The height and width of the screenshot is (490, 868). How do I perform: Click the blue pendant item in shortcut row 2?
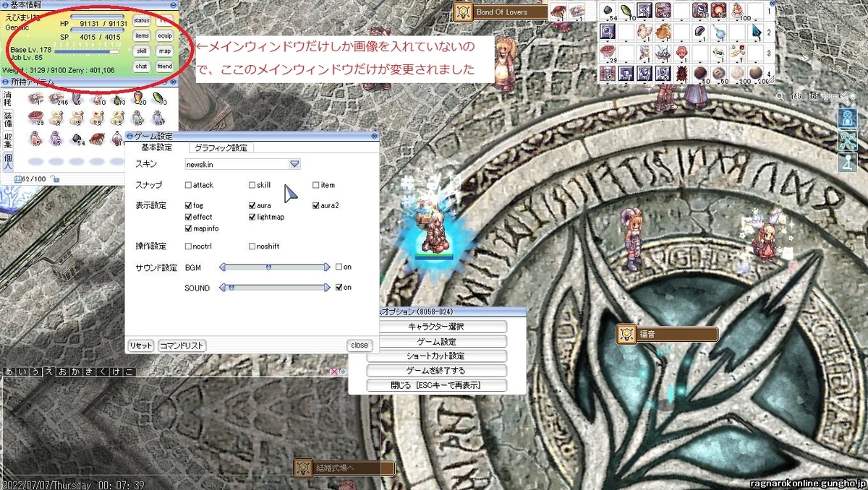[x=718, y=33]
